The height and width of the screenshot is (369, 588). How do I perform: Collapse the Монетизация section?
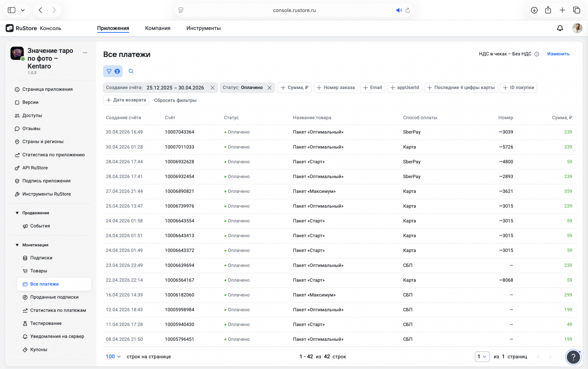point(17,245)
